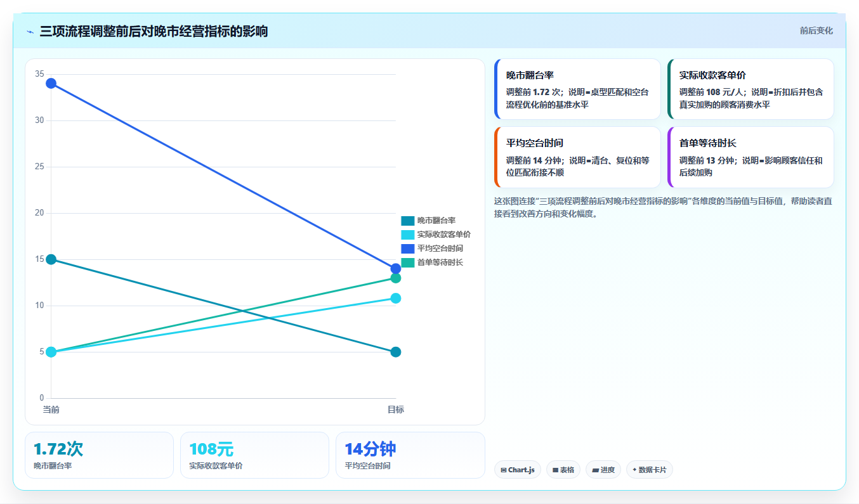Click the 前后变化 label in header
The width and height of the screenshot is (859, 504).
816,30
